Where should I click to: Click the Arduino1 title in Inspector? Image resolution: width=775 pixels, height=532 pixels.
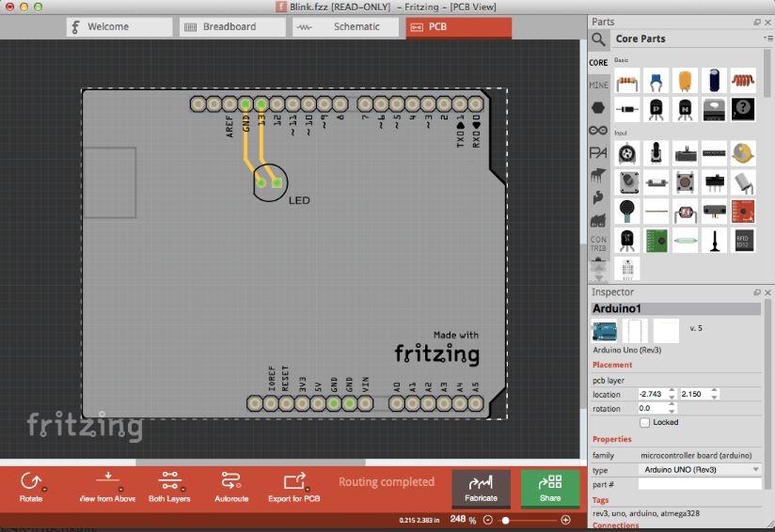pos(675,308)
